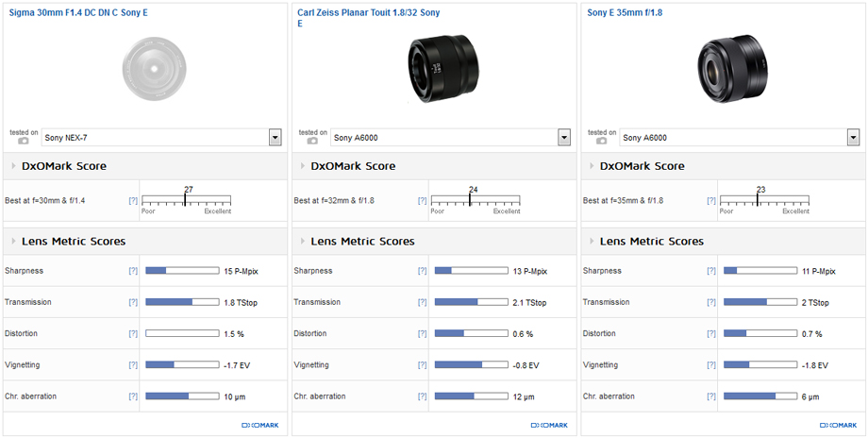The image size is (868, 438).
Task: Open Sigma 30mm F1.4 DC DN C link
Action: 78,13
